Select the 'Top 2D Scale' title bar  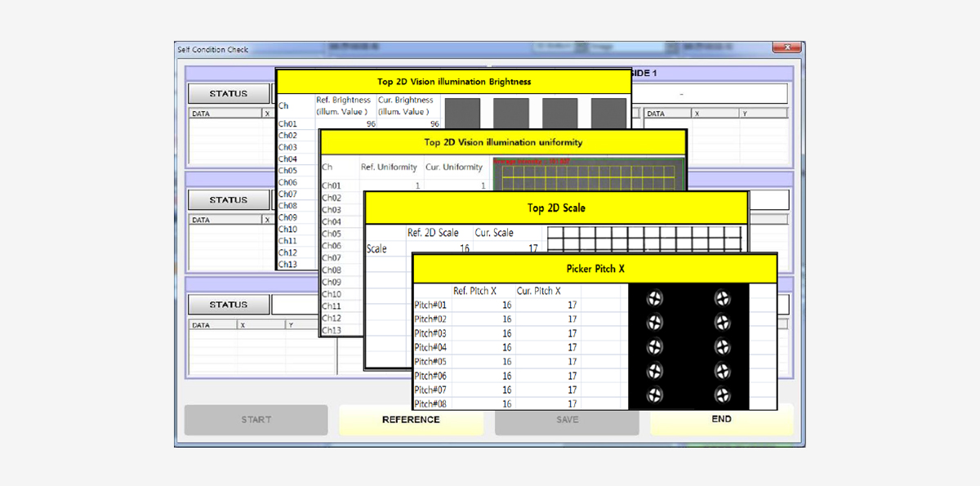(x=556, y=208)
